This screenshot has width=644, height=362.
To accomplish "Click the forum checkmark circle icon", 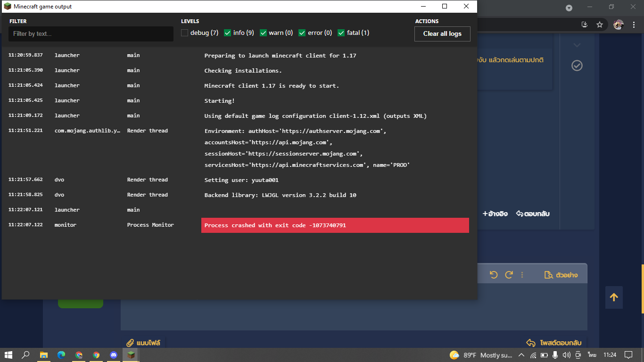I will (x=577, y=66).
